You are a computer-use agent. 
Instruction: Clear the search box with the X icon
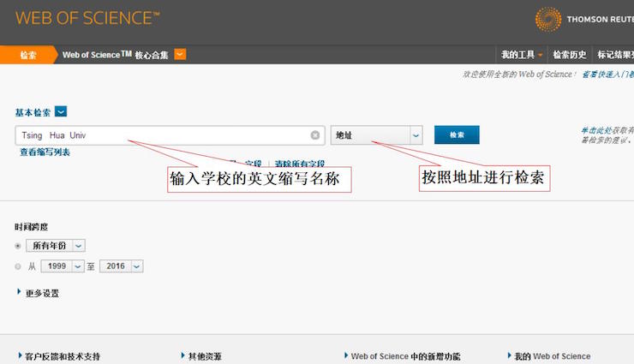click(315, 135)
